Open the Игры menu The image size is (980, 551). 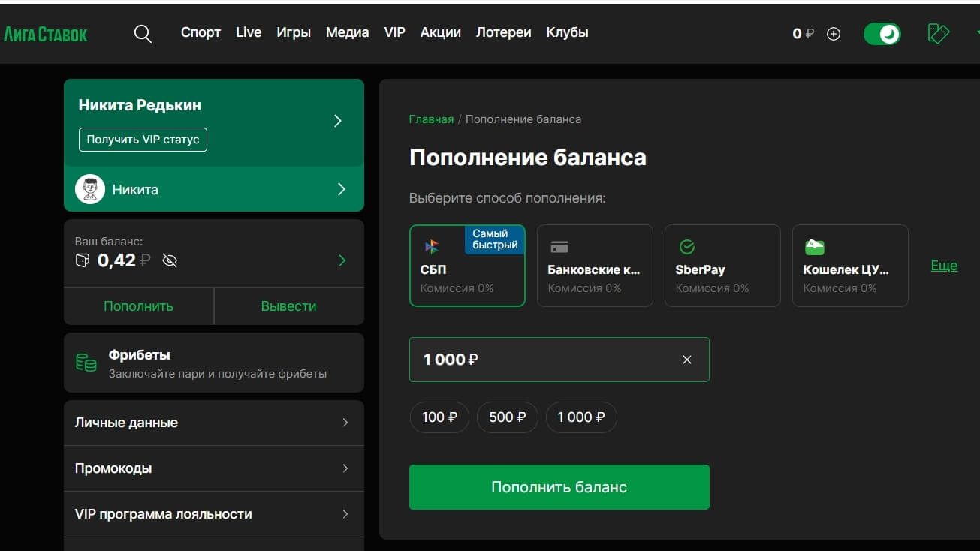click(294, 32)
